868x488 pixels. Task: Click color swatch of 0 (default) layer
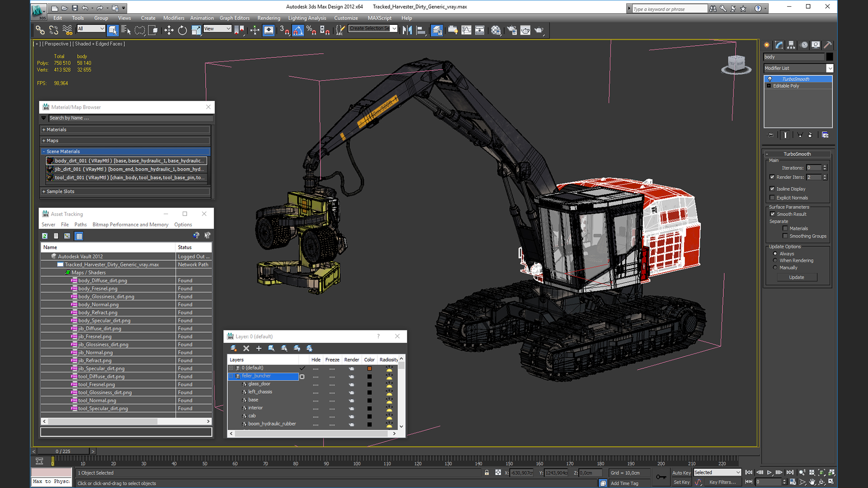click(x=369, y=368)
